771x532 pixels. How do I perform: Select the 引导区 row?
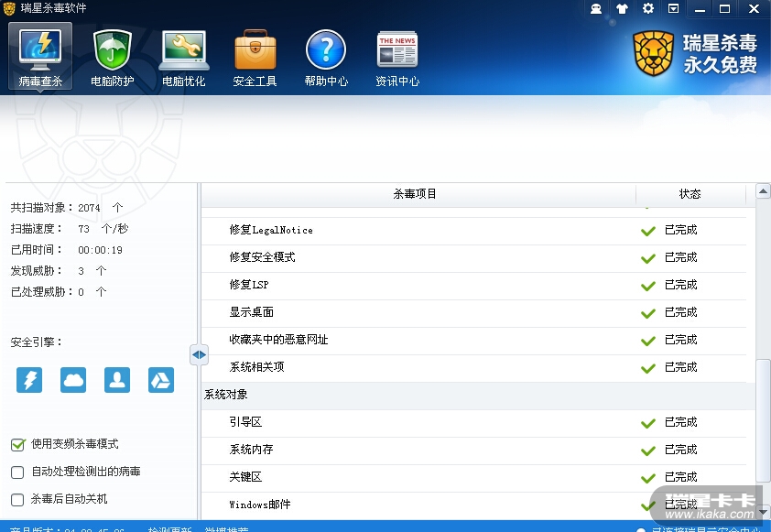474,423
